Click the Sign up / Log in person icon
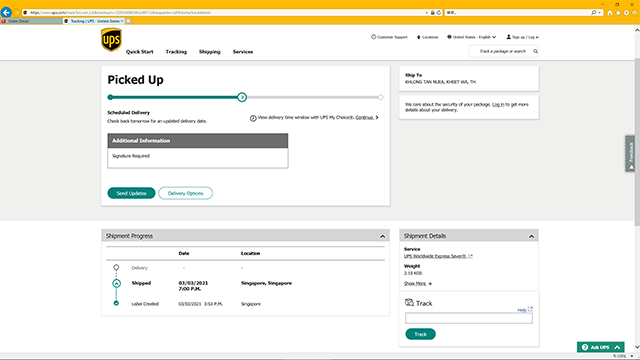The width and height of the screenshot is (640, 360). click(x=509, y=37)
